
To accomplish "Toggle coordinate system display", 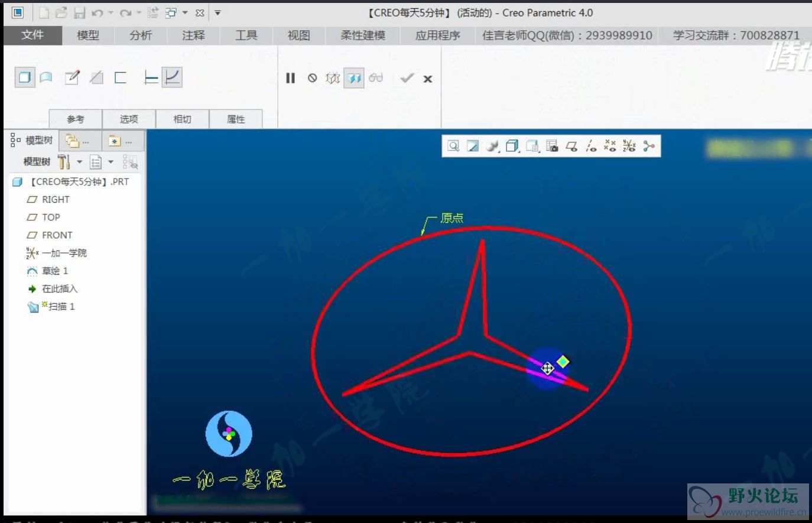I will pos(629,146).
